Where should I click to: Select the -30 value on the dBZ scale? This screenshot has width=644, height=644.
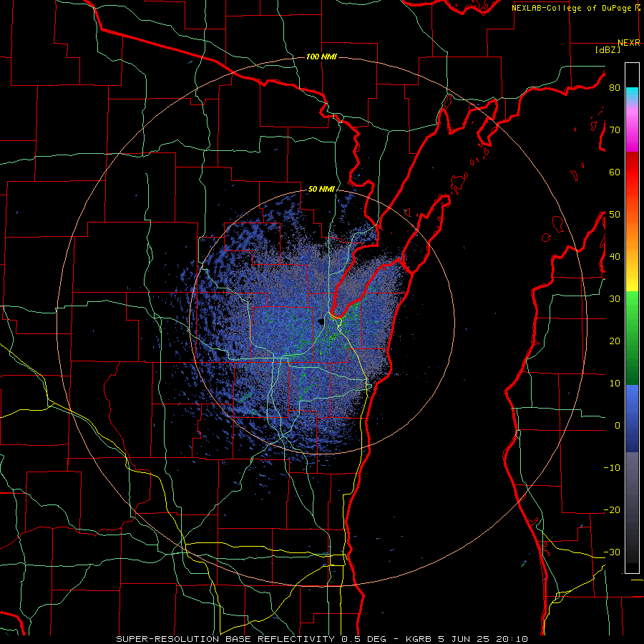(612, 552)
